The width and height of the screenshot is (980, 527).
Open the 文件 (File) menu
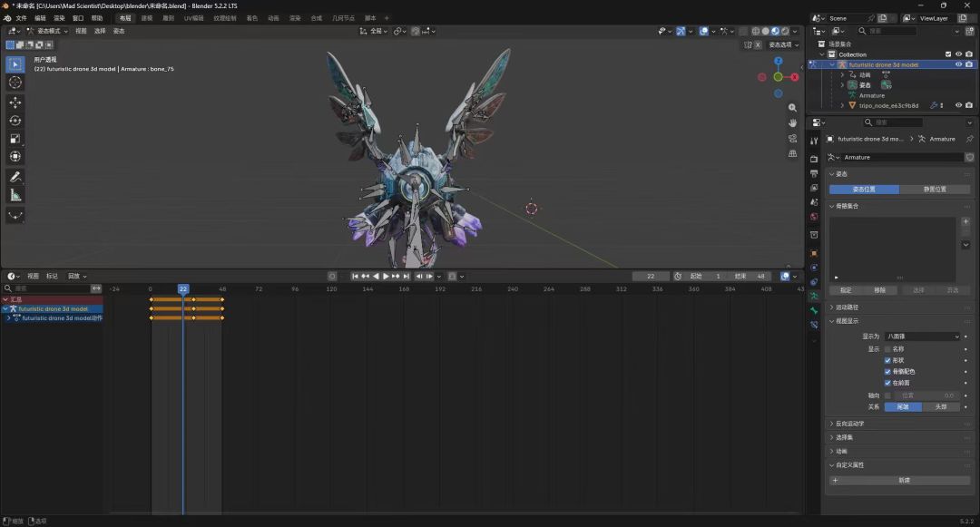click(21, 18)
